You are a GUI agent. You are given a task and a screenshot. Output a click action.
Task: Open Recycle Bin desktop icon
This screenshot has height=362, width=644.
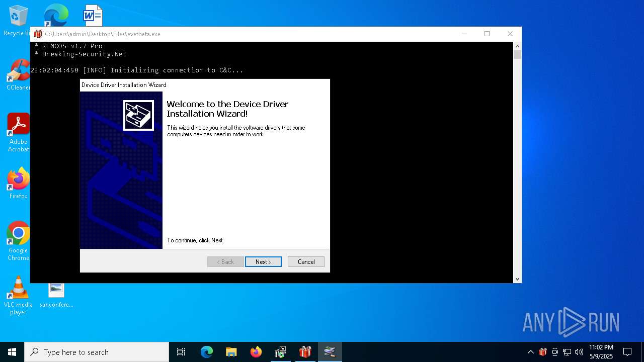pyautogui.click(x=18, y=21)
